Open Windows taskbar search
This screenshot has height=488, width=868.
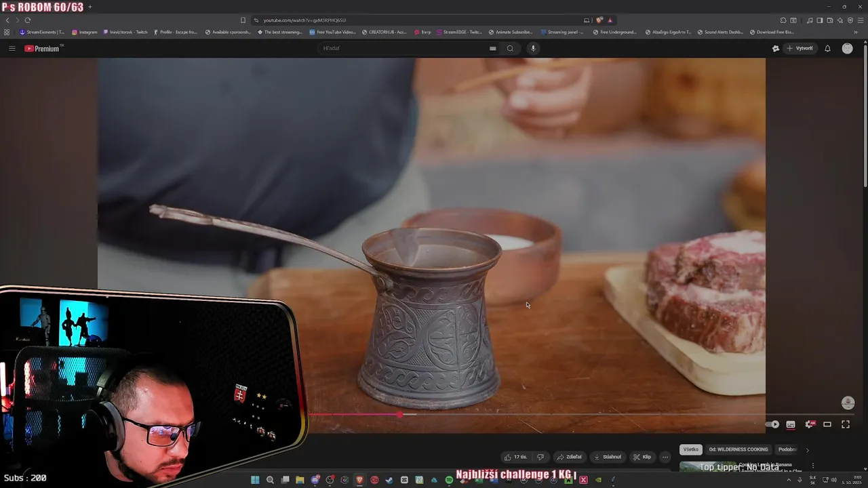[270, 480]
